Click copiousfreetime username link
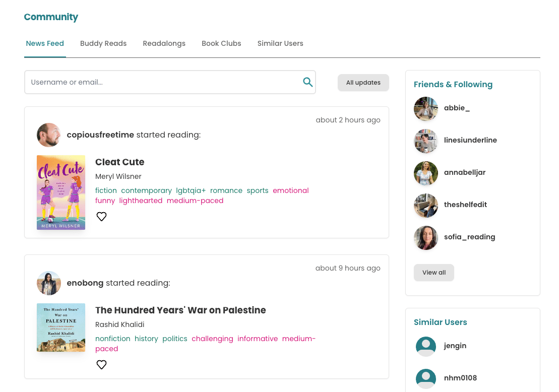Screen dimensions: 559x392 coord(100,135)
